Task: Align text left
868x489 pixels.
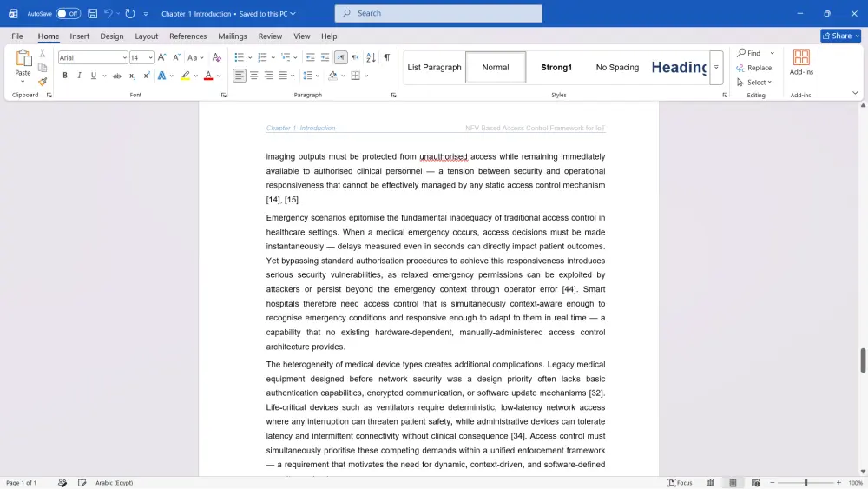Action: 240,76
